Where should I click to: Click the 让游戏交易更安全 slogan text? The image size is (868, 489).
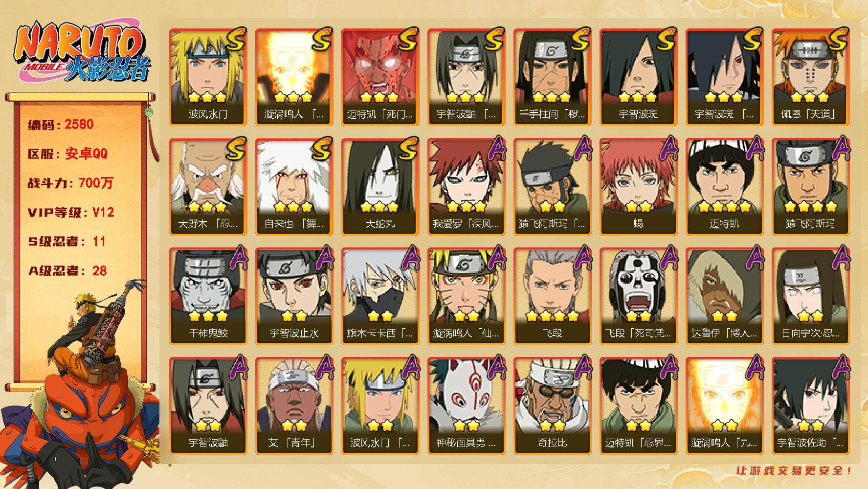click(794, 470)
